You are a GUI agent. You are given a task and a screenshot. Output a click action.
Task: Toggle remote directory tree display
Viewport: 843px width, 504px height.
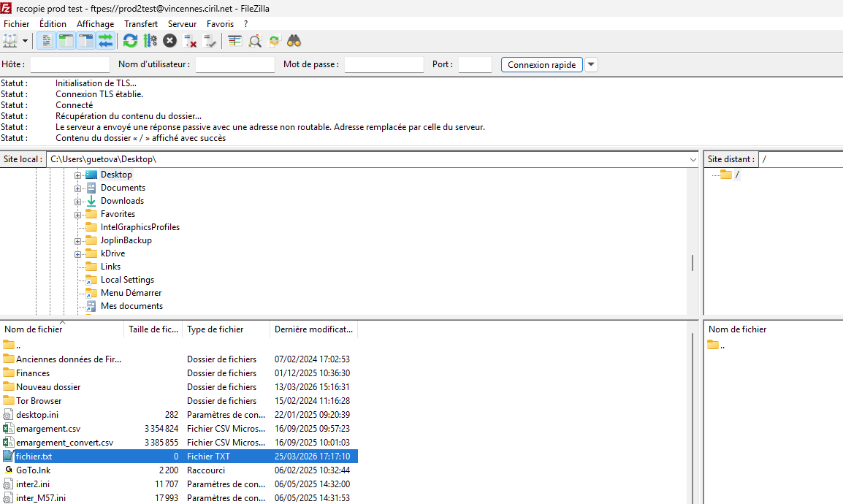86,41
